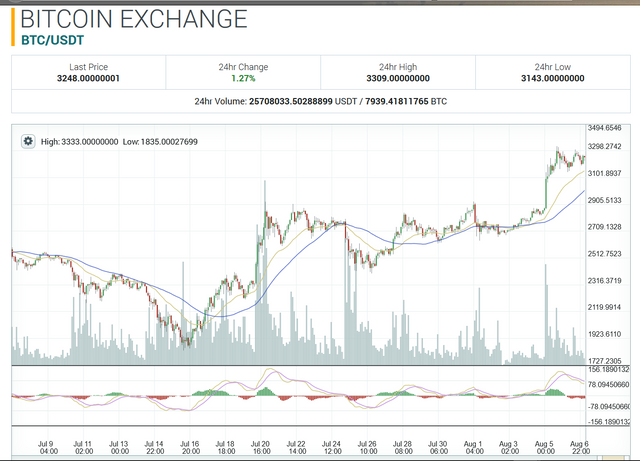Click the tallest Aug 5 volume bar
The height and width of the screenshot is (461, 640).
546,314
